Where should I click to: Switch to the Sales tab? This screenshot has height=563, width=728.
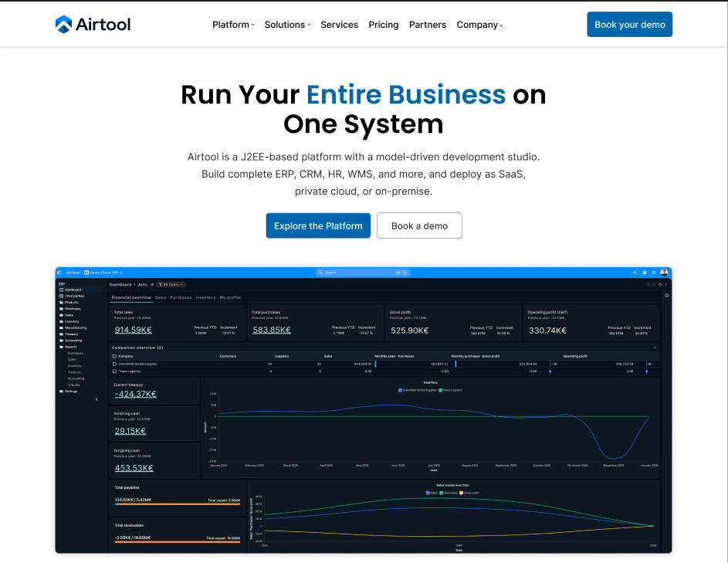tap(160, 297)
